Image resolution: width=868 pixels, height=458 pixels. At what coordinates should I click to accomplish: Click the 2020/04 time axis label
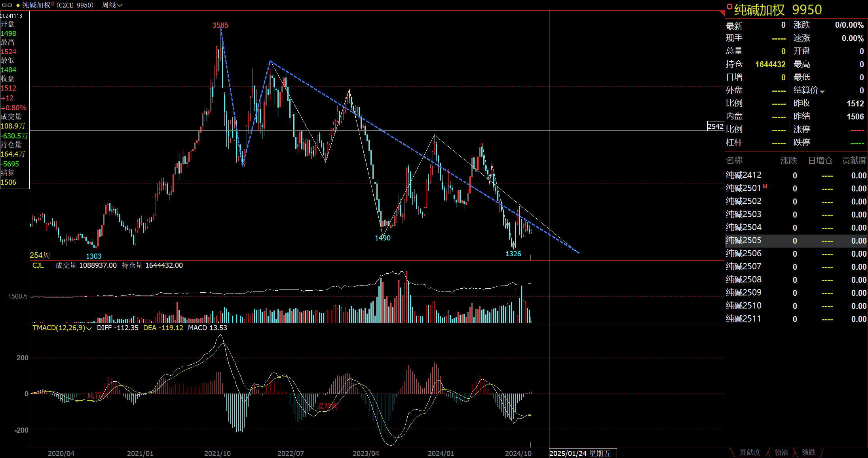(x=61, y=454)
